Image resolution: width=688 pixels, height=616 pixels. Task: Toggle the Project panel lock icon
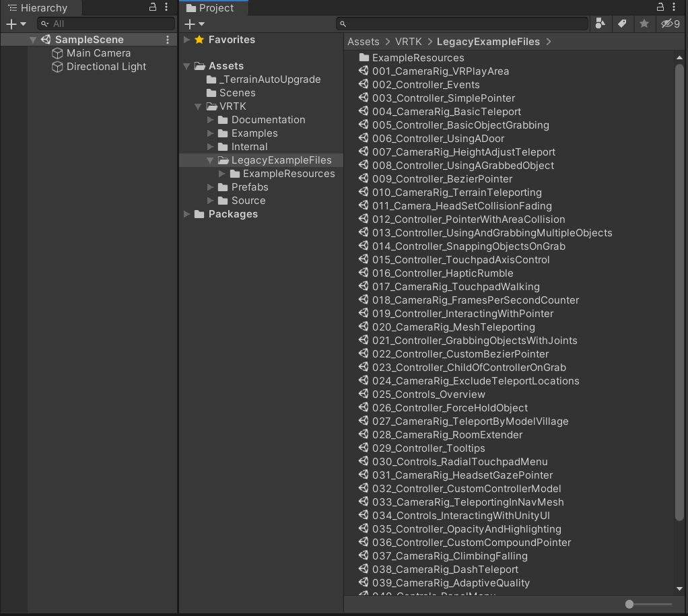point(660,7)
